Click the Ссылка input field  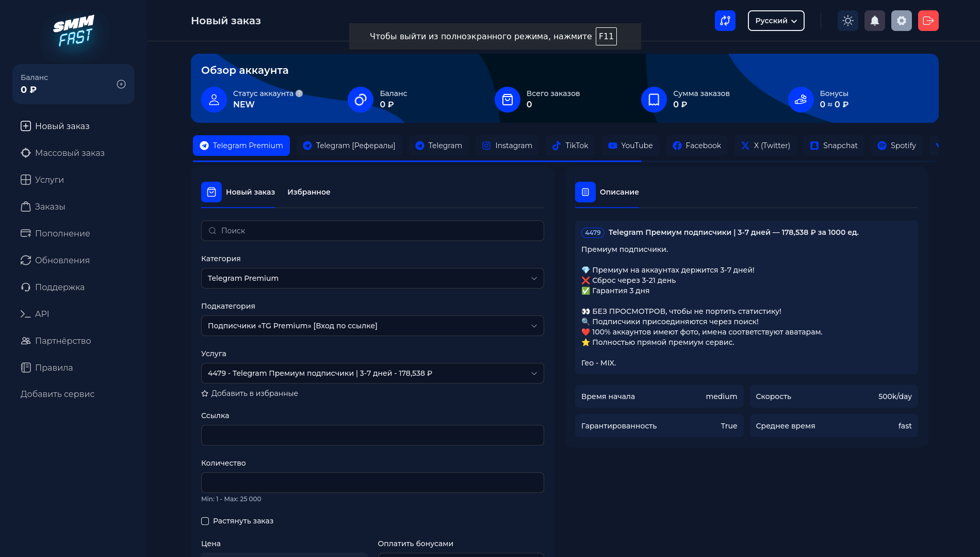[x=372, y=435]
